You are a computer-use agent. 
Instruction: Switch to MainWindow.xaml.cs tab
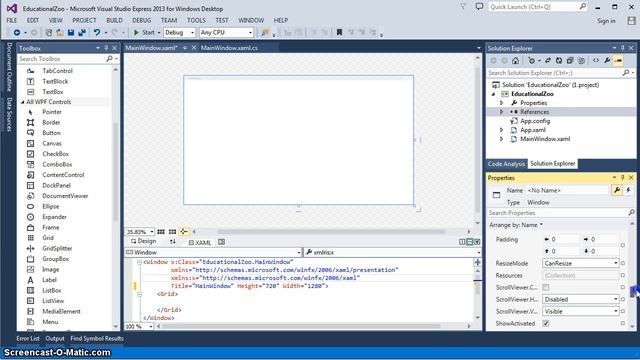point(229,48)
